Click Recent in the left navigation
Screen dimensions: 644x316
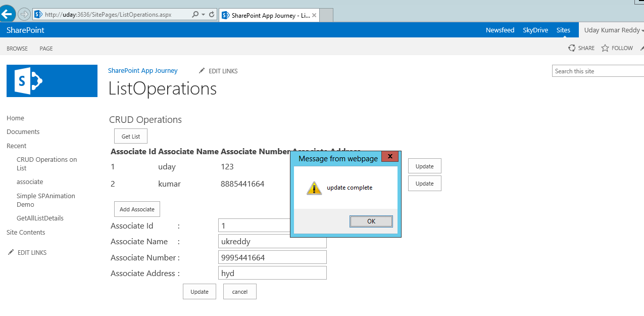(17, 146)
